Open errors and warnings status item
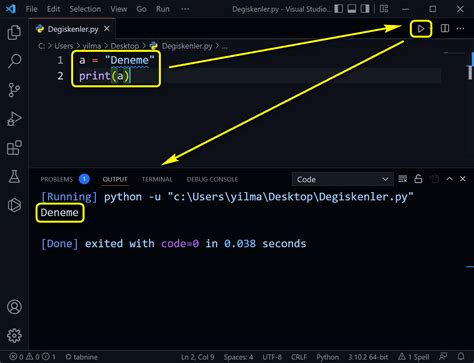Screen dimensions: 474x363 click(x=32, y=357)
